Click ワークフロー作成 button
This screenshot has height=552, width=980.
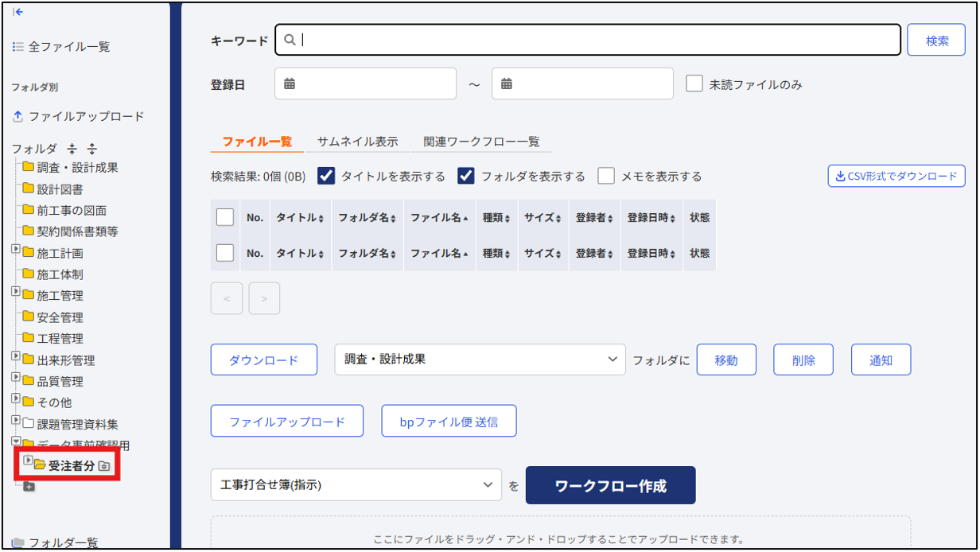point(611,485)
